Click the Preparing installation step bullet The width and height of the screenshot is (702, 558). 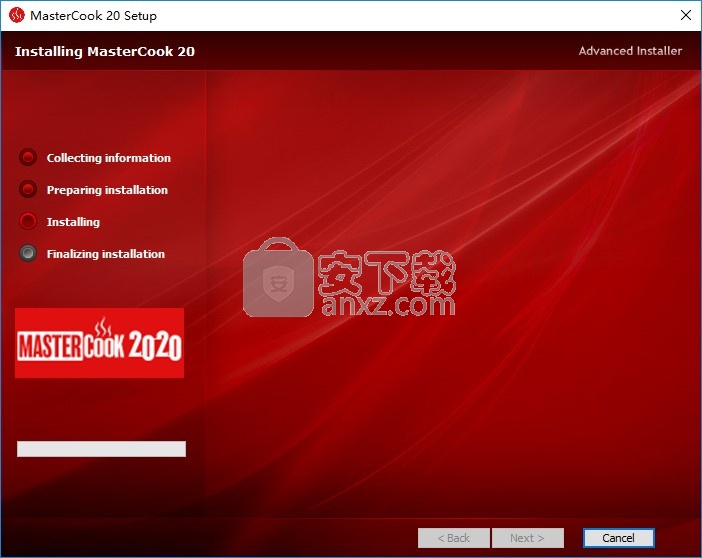28,189
